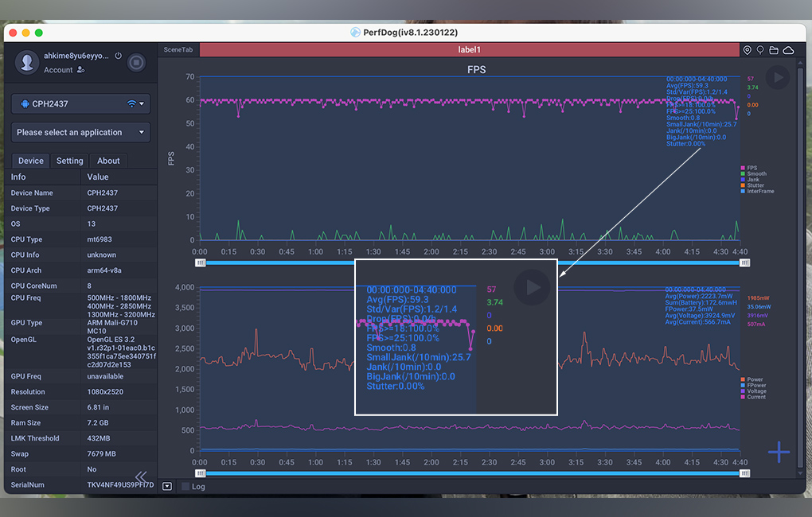Switch to the Setting tab

point(69,161)
